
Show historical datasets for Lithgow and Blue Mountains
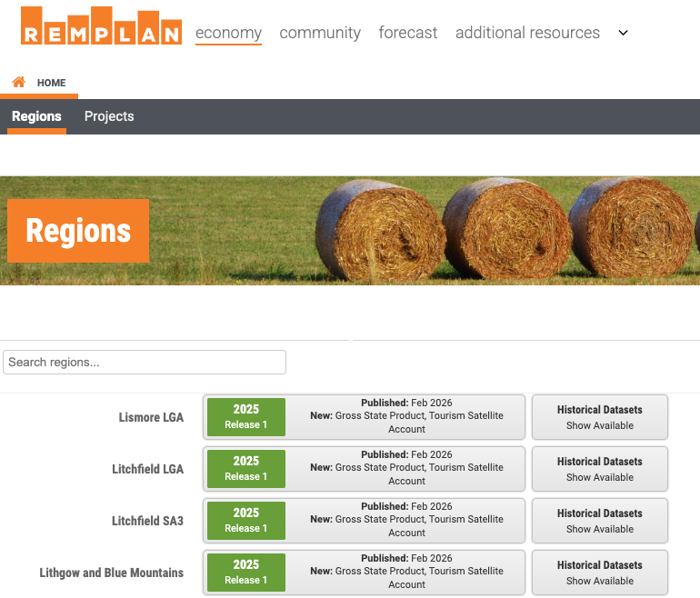point(600,573)
